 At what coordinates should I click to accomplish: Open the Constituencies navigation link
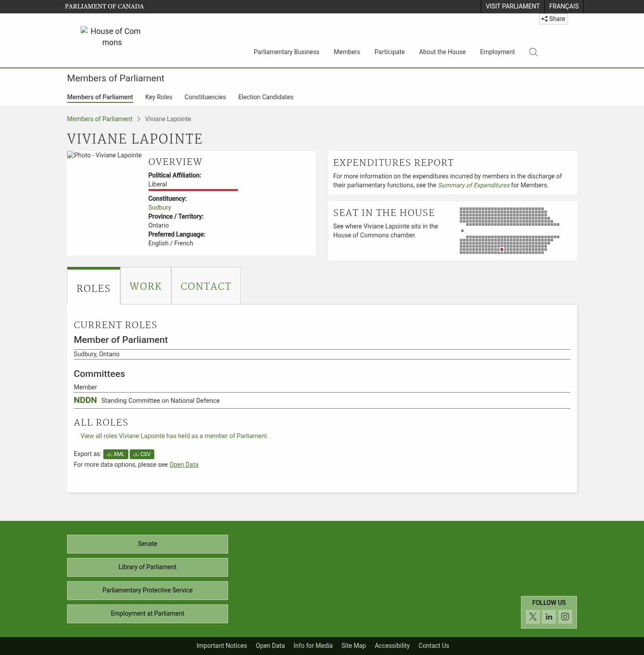[x=205, y=97]
